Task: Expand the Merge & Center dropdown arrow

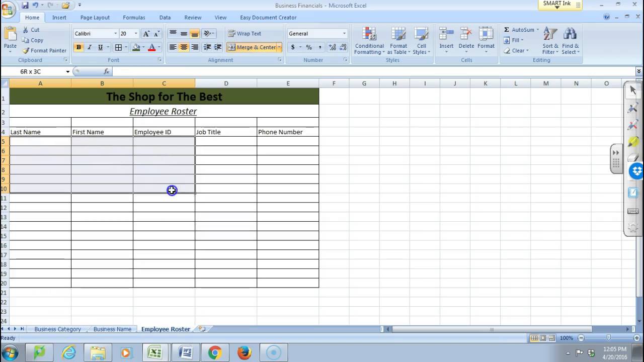Action: tap(279, 47)
